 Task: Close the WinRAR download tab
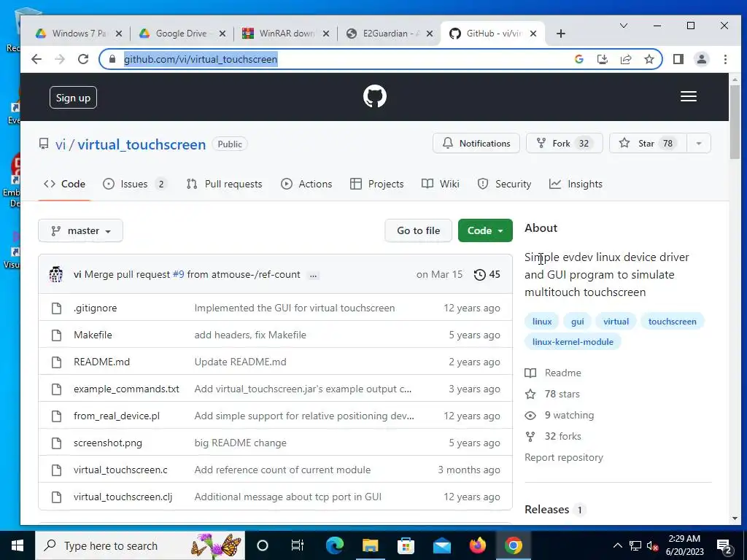pos(326,34)
